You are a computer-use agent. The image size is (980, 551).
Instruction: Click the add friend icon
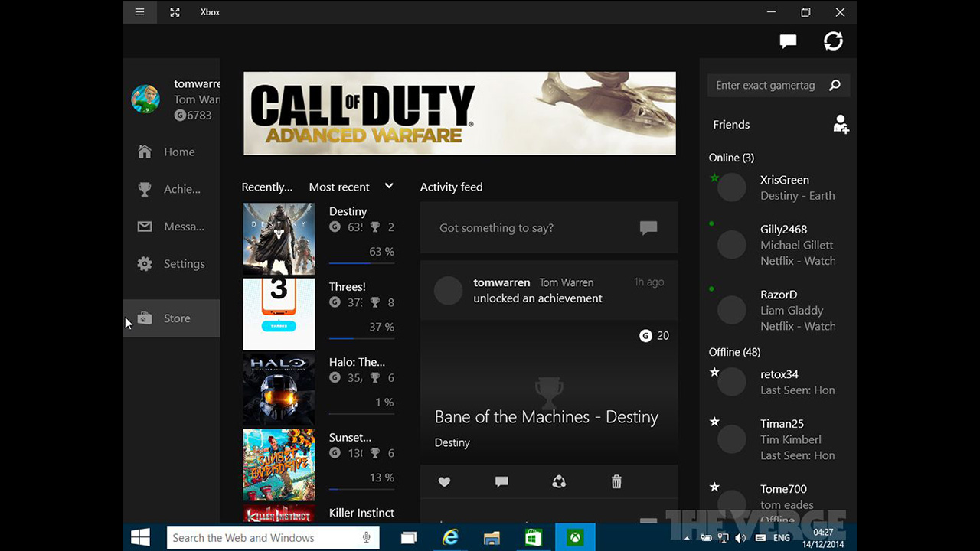point(841,125)
